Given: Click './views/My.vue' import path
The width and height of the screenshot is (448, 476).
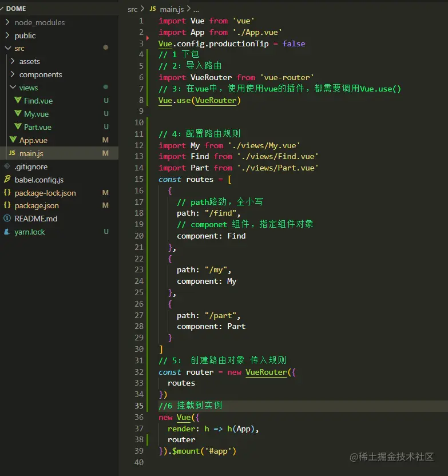Looking at the screenshot, I should 264,145.
